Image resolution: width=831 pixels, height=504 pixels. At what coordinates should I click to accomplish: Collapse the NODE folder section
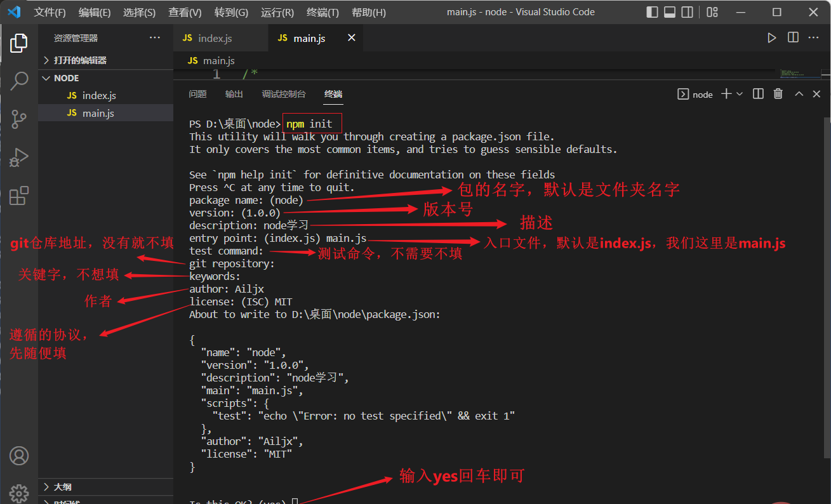point(105,78)
